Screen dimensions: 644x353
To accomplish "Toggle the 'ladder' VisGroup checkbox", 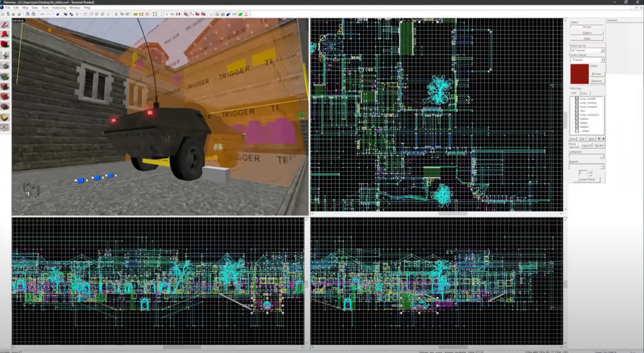I will click(577, 122).
